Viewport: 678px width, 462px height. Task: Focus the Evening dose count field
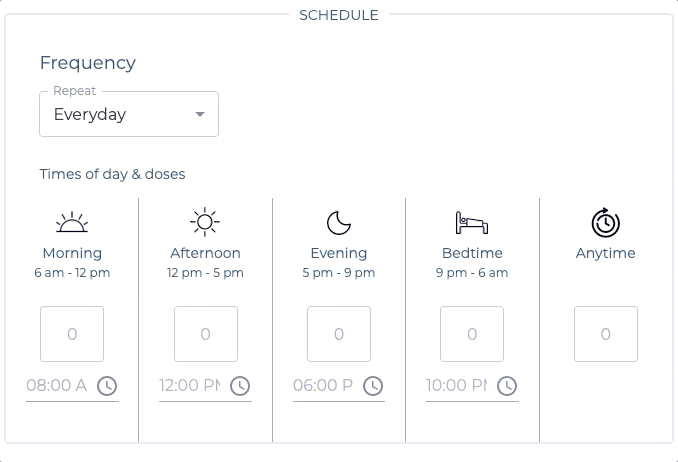[339, 334]
